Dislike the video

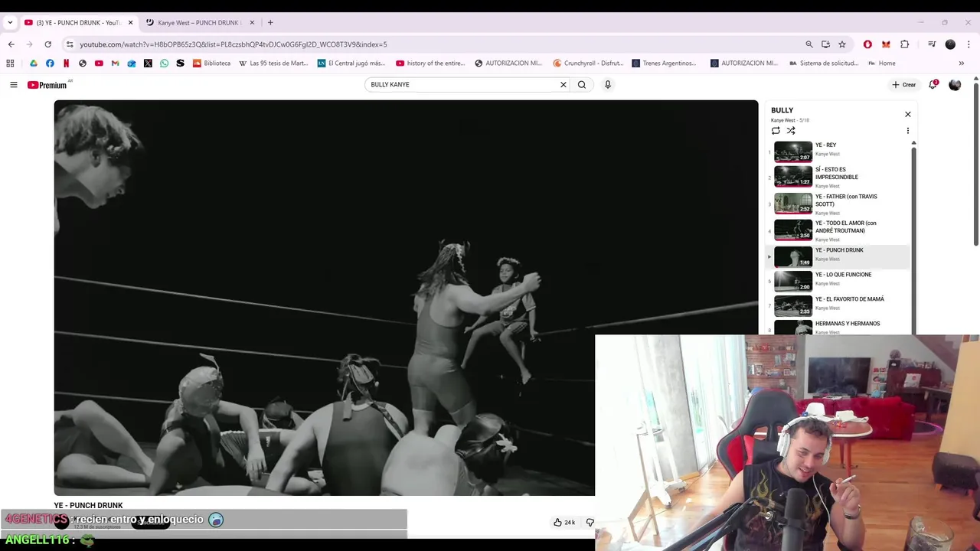(590, 523)
